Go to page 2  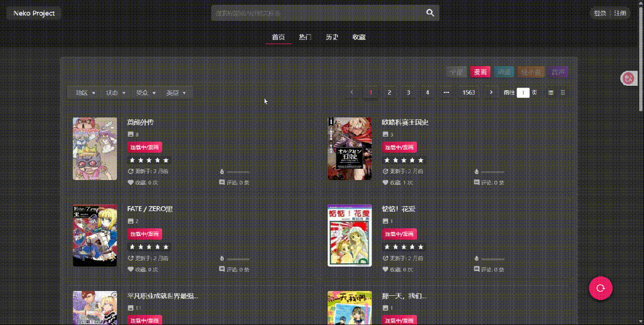pos(389,92)
